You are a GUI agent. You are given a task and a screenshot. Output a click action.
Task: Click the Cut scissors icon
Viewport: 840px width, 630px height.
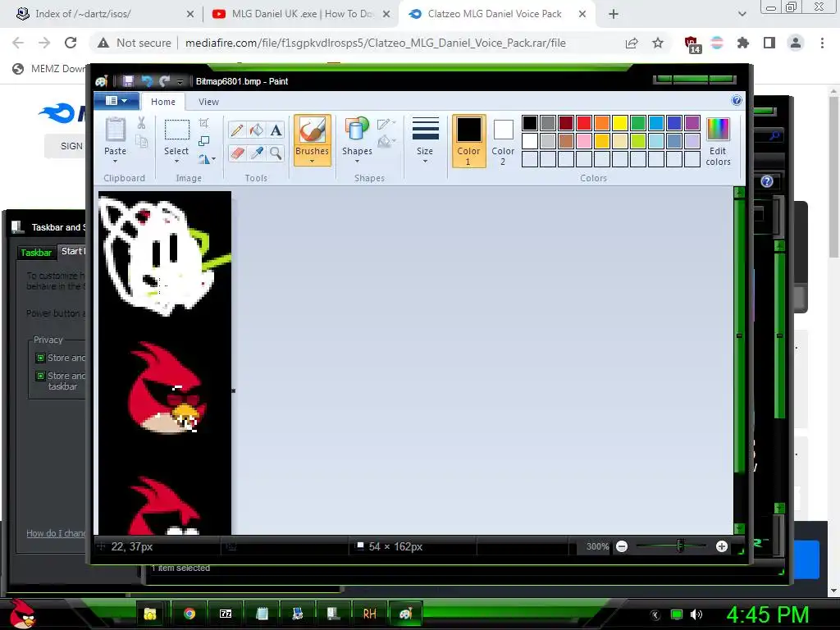[141, 123]
